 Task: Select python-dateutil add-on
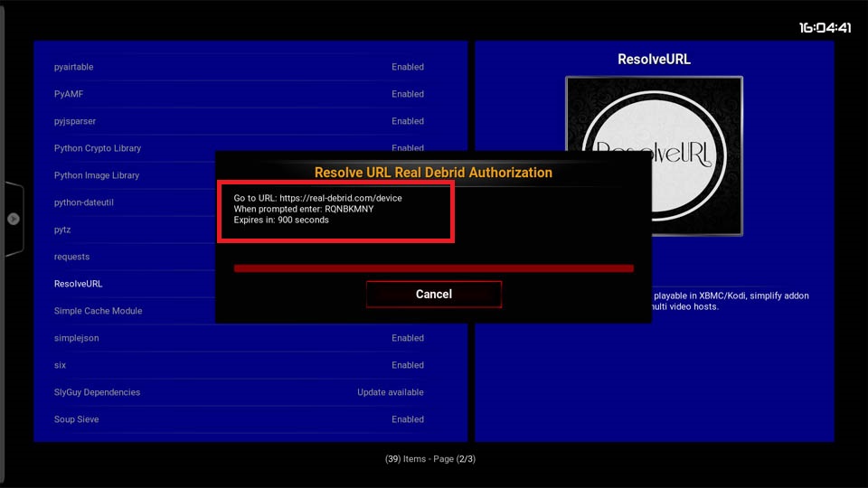click(83, 202)
